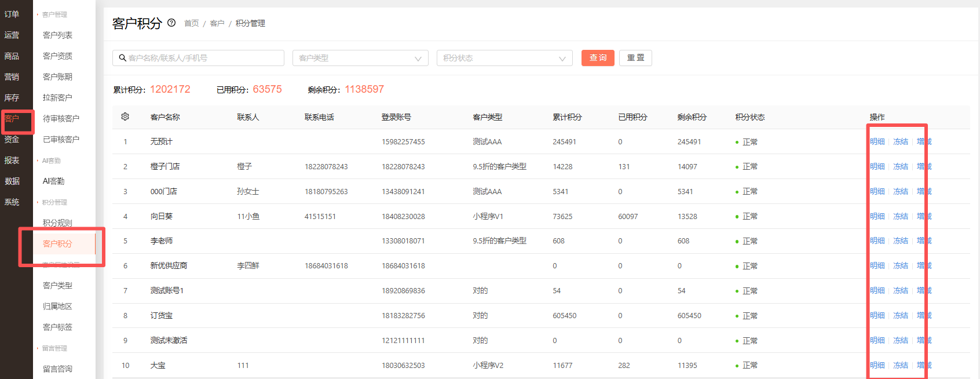This screenshot has height=379, width=980.
Task: Click 冻结 for customer 大宝
Action: click(x=901, y=365)
